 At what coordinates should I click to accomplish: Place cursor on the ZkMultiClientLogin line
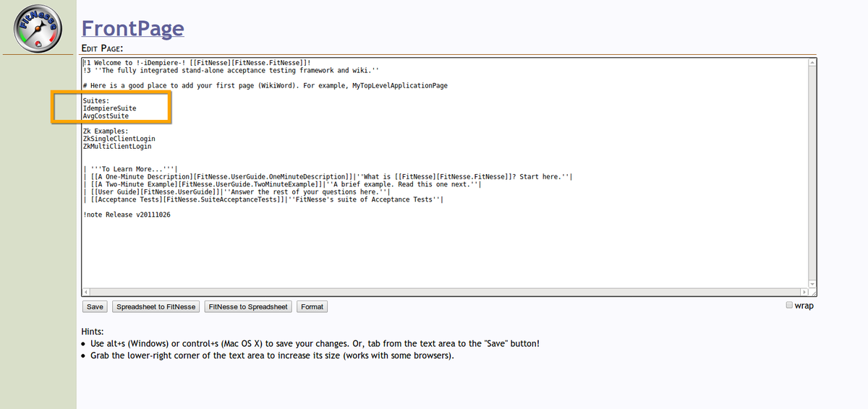117,146
